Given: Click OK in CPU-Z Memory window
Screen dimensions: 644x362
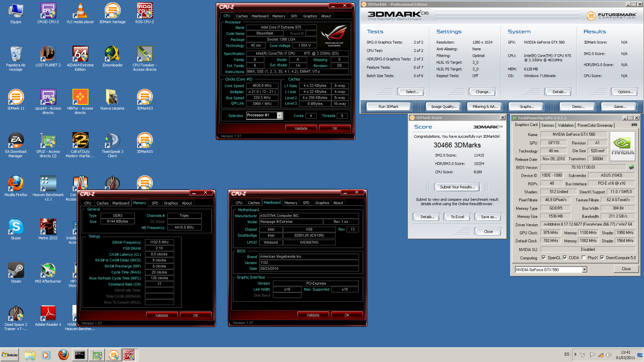Looking at the screenshot, I should (x=196, y=315).
